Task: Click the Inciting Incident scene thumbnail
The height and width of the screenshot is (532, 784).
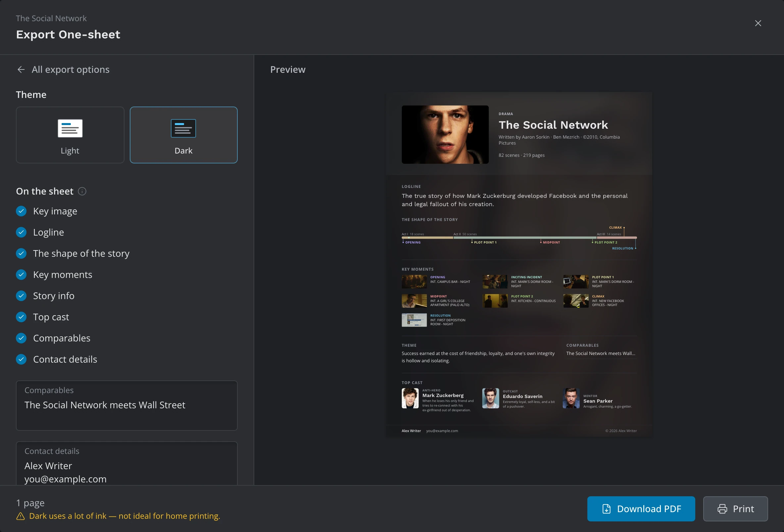Action: point(495,282)
